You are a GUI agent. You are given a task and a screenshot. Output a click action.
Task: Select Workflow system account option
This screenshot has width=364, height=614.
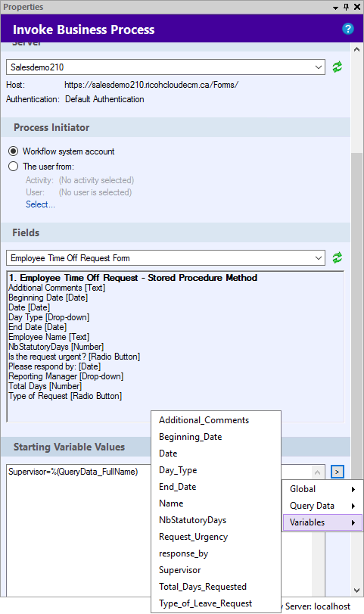pyautogui.click(x=14, y=151)
